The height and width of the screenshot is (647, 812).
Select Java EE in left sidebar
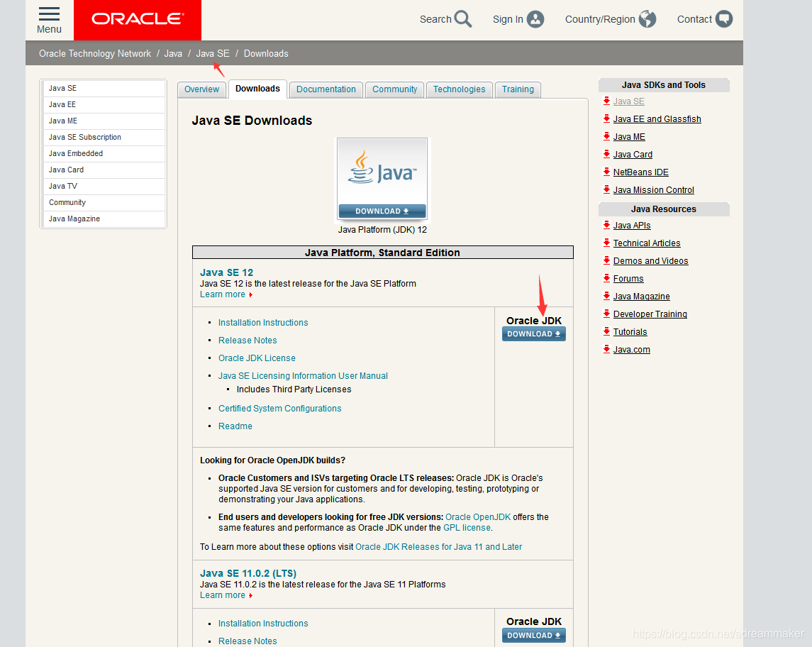tap(104, 104)
